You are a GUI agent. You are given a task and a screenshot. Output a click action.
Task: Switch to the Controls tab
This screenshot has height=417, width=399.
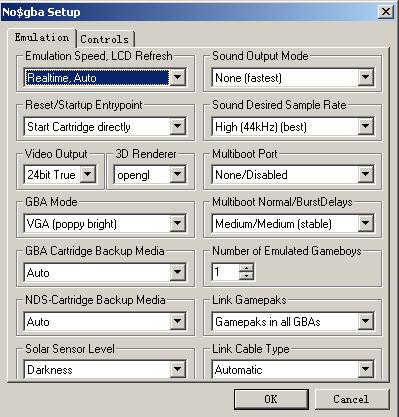pyautogui.click(x=105, y=39)
